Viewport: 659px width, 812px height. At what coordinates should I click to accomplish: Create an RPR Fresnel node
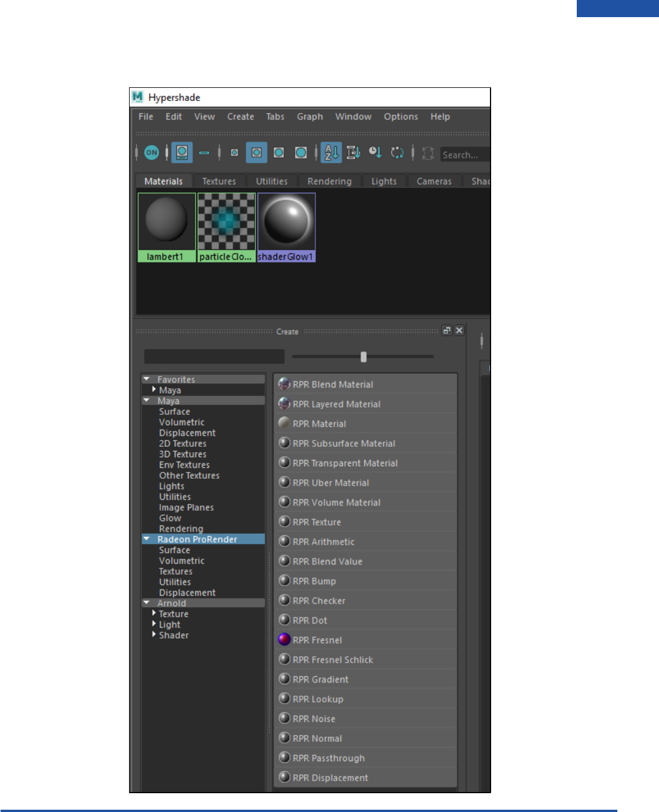365,640
